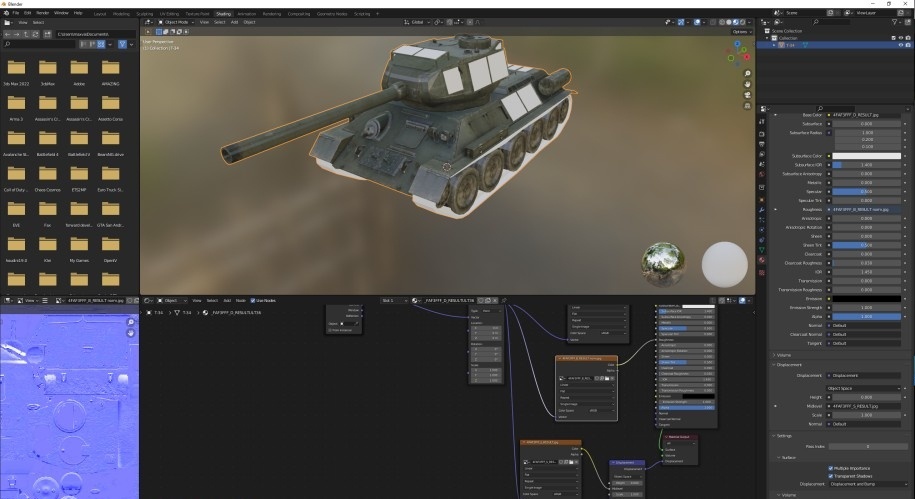
Task: Click the zoom viewport navigation icon
Action: point(748,74)
